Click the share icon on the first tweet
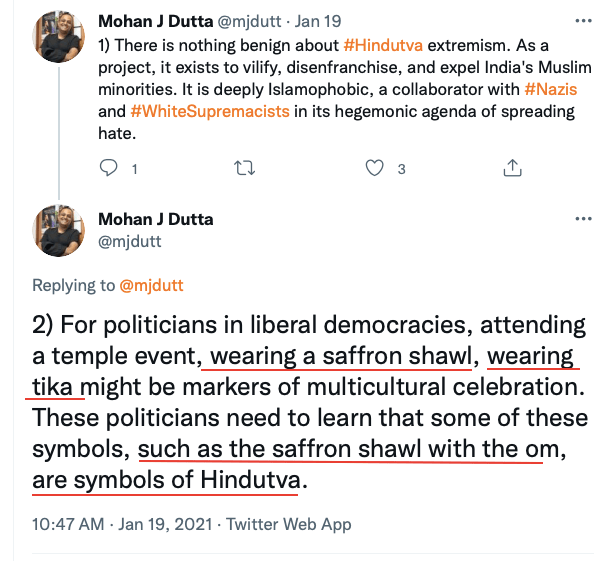608x561 pixels. (x=511, y=168)
